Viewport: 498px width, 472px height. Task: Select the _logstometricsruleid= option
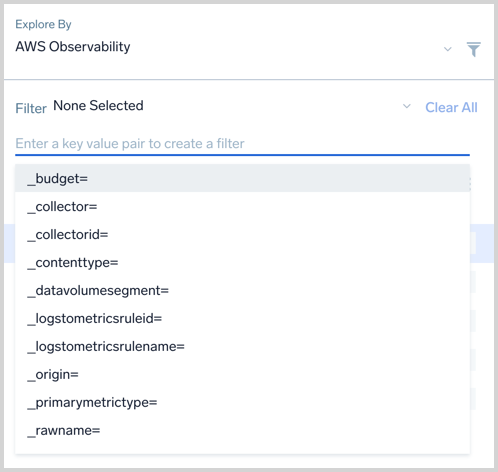click(x=242, y=319)
